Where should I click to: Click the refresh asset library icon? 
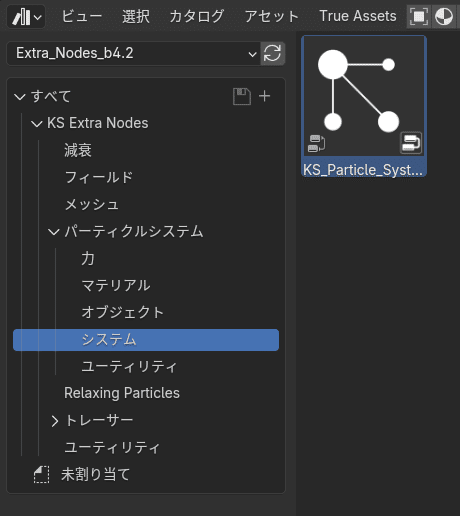tap(272, 53)
